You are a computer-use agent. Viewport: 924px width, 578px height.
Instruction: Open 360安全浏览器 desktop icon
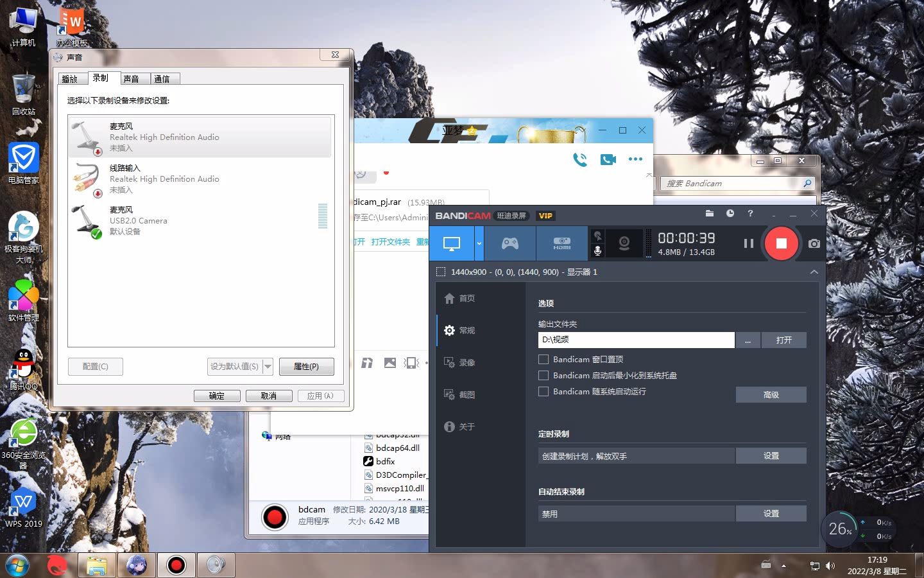pyautogui.click(x=24, y=443)
